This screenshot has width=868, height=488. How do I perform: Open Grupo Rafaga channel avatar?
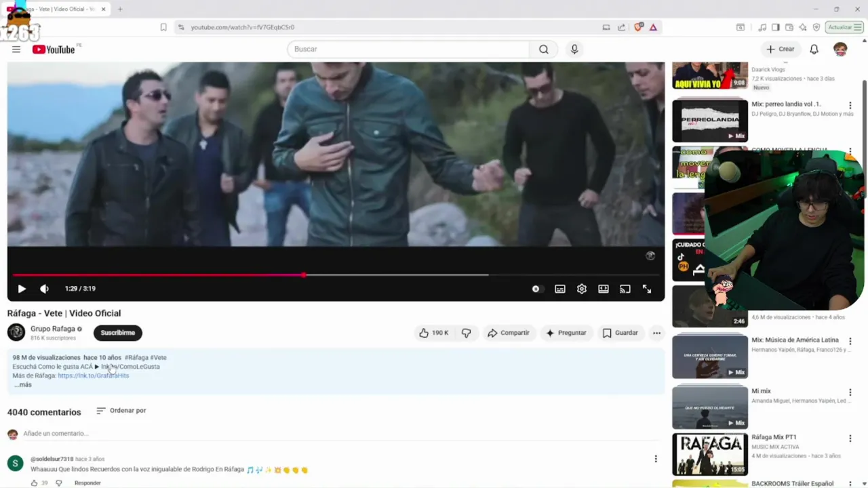pyautogui.click(x=16, y=332)
